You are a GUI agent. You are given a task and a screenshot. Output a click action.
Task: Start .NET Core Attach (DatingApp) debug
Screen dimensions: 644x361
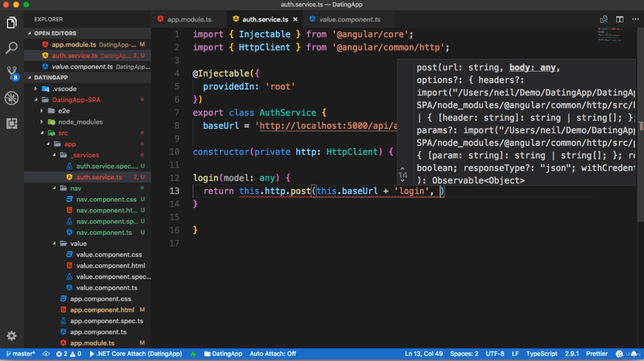pyautogui.click(x=135, y=354)
